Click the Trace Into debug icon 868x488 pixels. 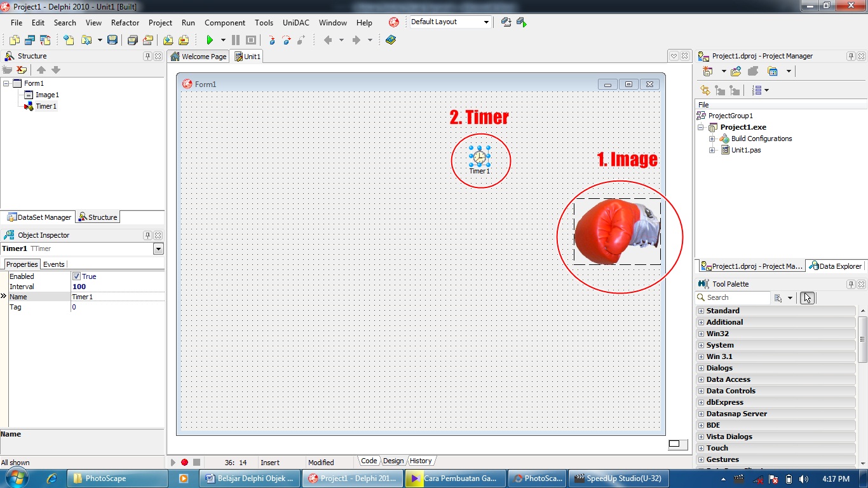273,40
